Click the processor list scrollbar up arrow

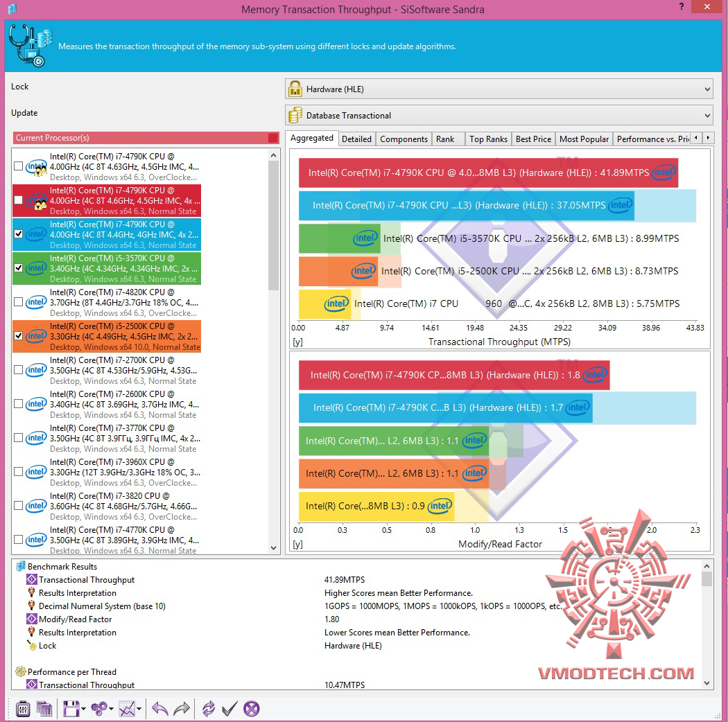273,155
